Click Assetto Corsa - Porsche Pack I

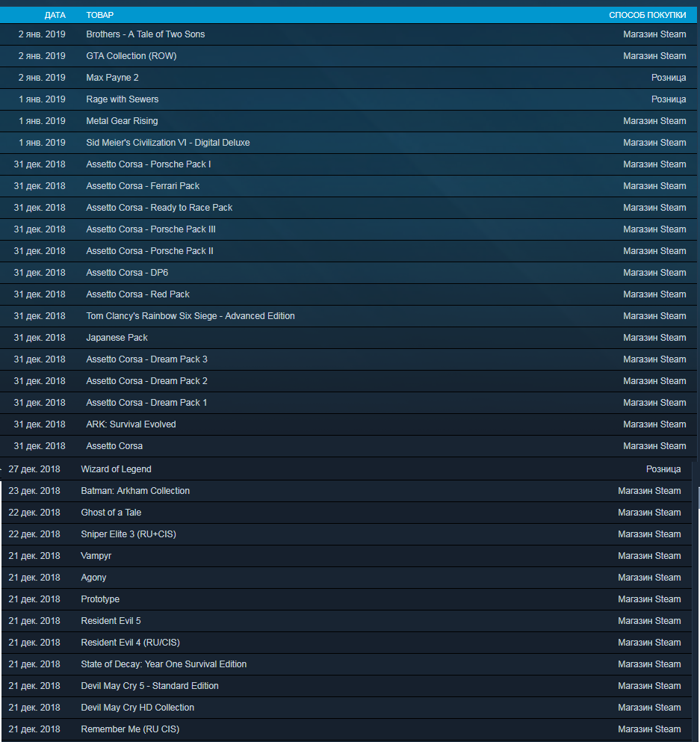[149, 164]
